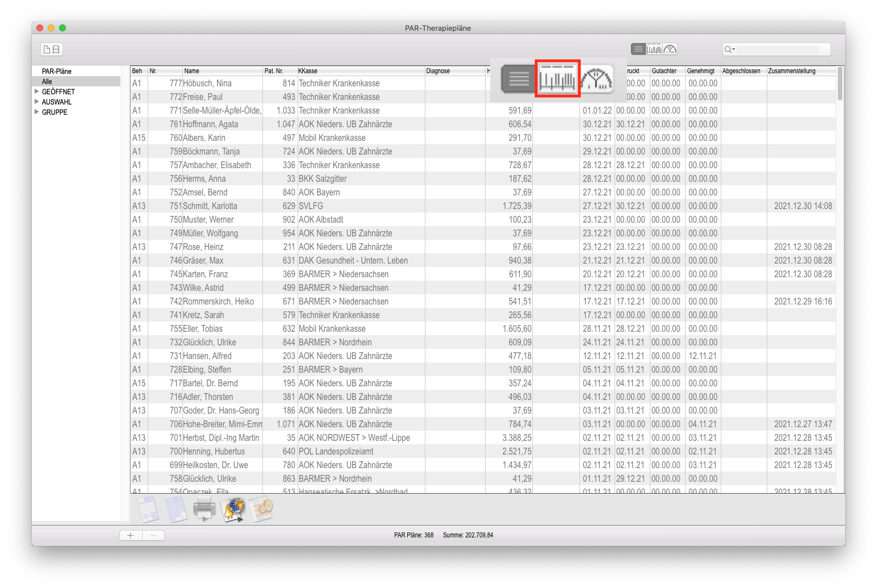Click the globe and plug export icon

click(233, 508)
